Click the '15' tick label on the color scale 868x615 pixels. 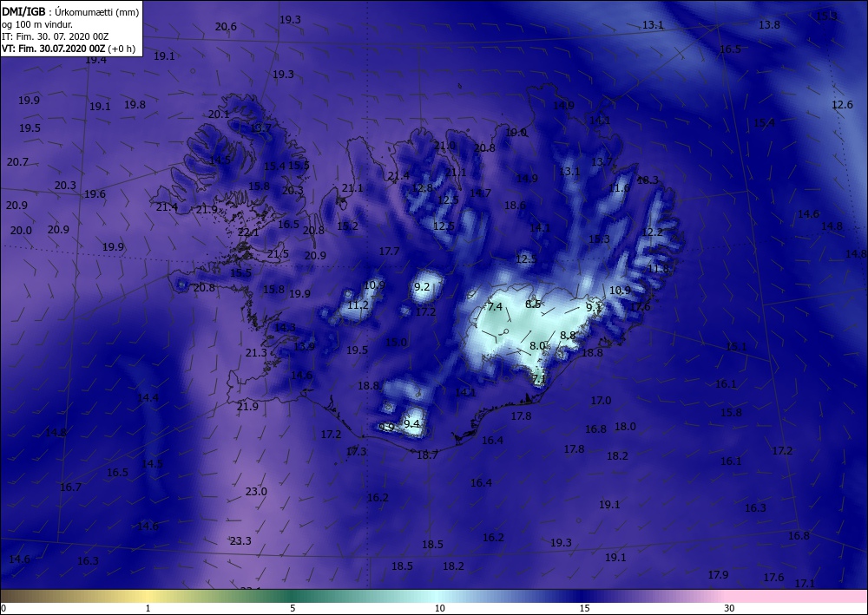point(584,608)
